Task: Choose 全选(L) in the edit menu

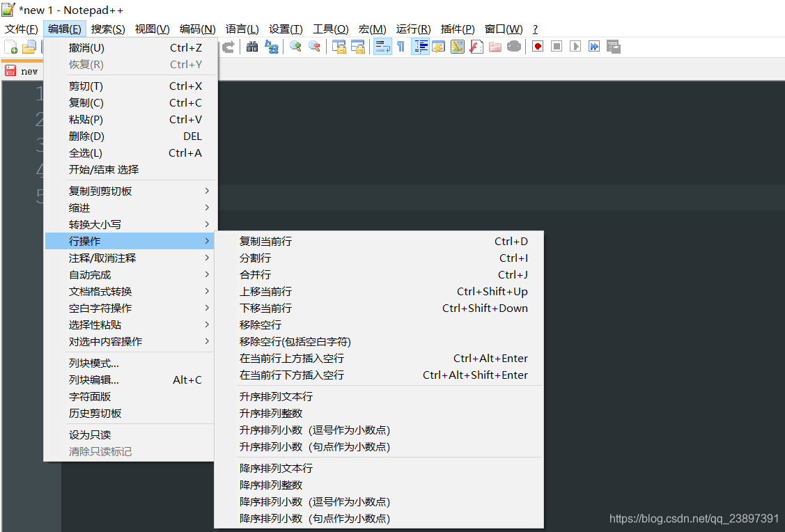Action: tap(130, 153)
